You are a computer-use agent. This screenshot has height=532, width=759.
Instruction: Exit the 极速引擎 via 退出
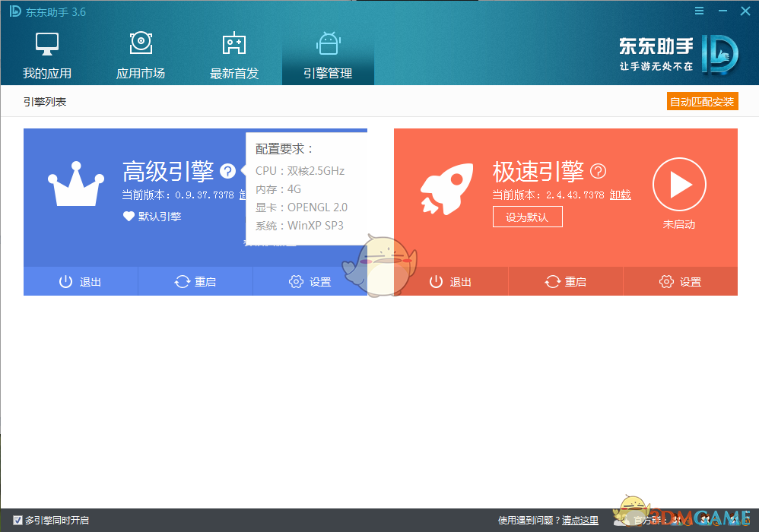[x=451, y=281]
